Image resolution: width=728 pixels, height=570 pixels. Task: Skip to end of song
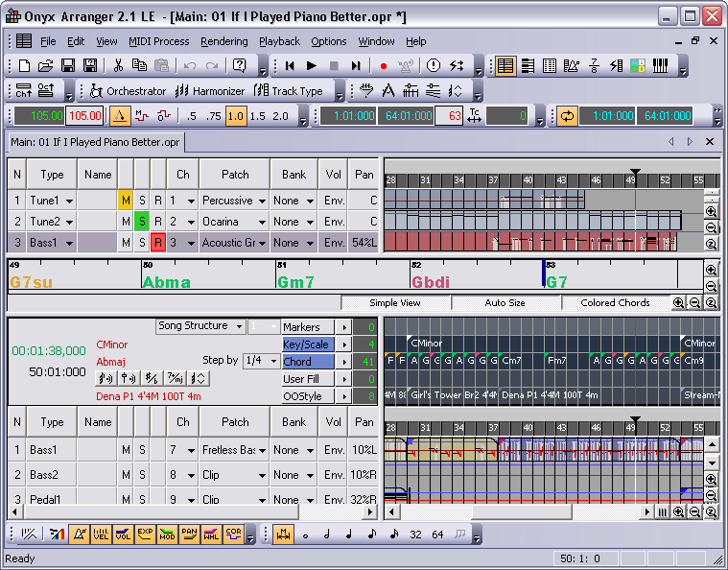pyautogui.click(x=356, y=66)
